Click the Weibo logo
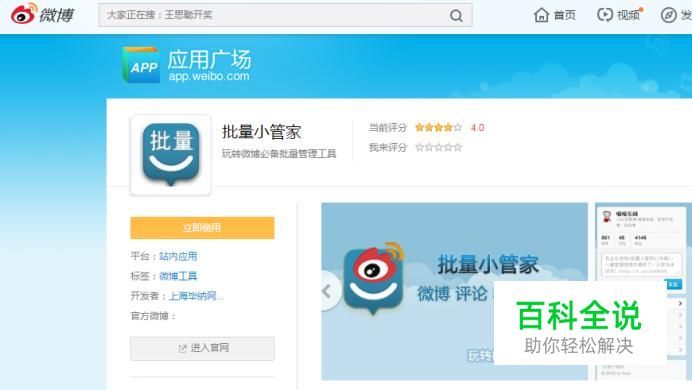 click(x=43, y=14)
